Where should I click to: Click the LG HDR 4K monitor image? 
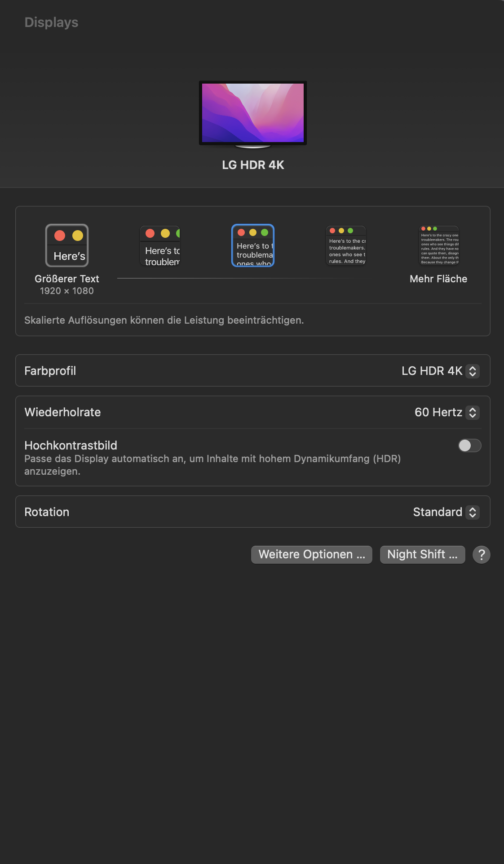point(253,115)
